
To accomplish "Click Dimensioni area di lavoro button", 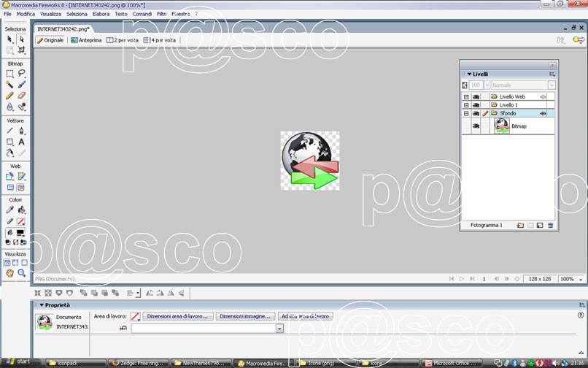I will 177,317.
